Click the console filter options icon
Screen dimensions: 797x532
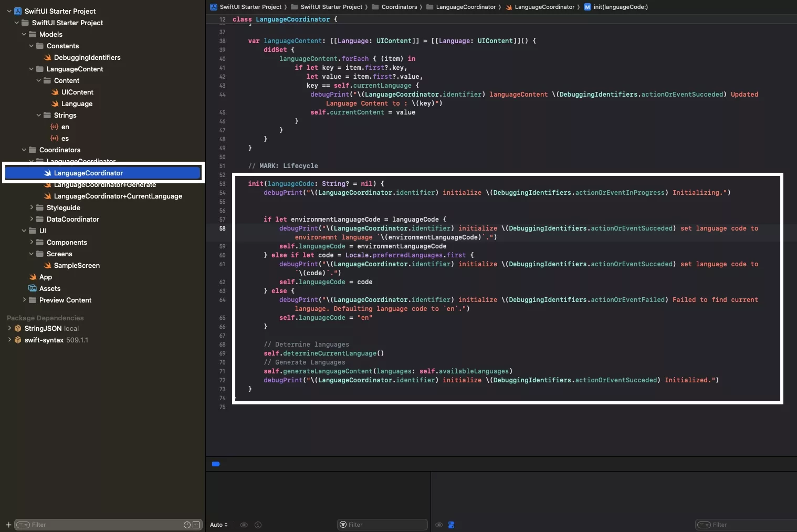(x=704, y=525)
